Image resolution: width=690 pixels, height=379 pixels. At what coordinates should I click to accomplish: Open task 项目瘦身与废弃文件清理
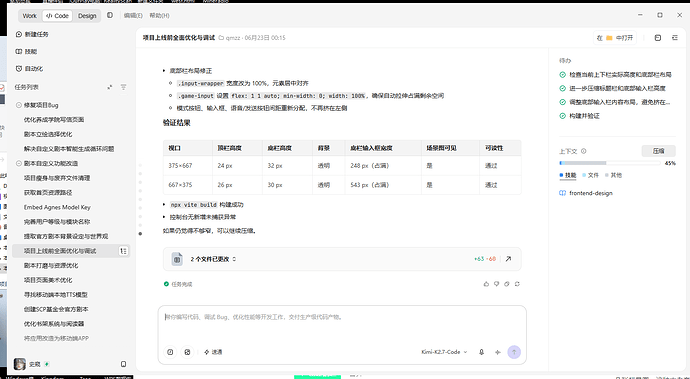[57, 178]
